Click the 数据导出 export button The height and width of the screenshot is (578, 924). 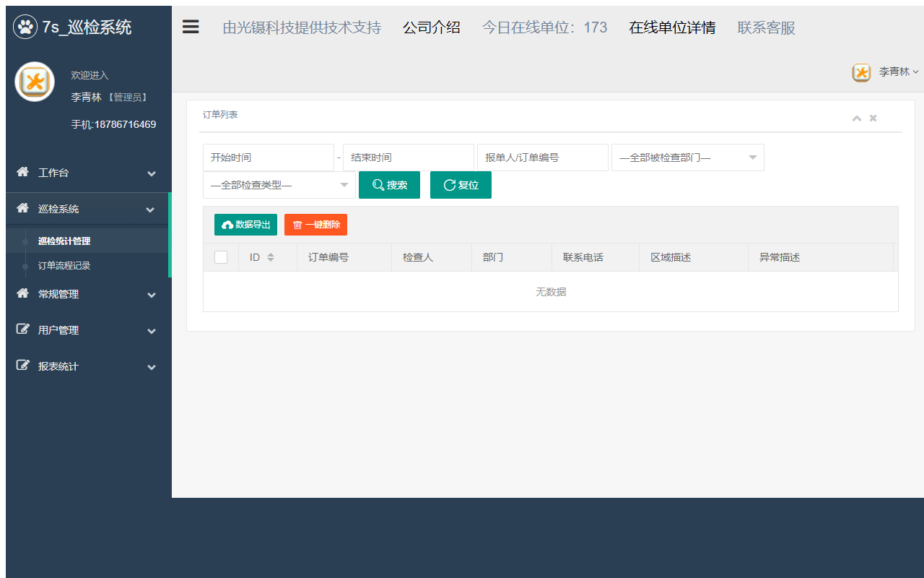[x=246, y=225]
